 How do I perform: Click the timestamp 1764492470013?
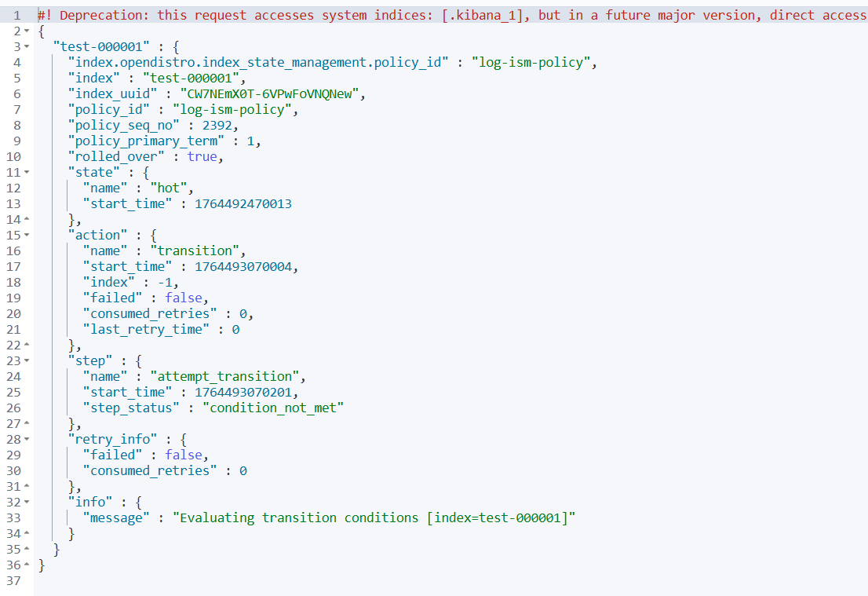tap(243, 204)
